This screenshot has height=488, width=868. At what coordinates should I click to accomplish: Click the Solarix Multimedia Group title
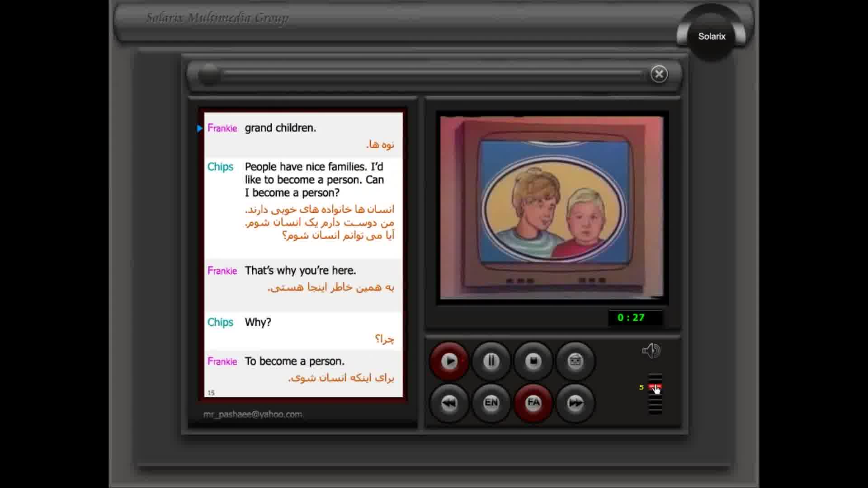[x=217, y=18]
